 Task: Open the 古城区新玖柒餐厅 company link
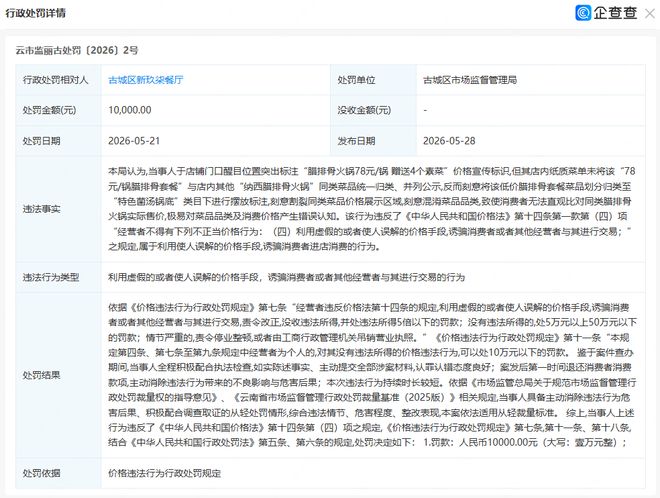146,80
